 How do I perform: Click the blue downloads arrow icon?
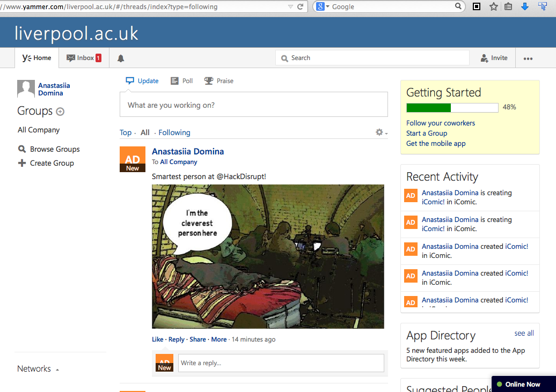525,6
